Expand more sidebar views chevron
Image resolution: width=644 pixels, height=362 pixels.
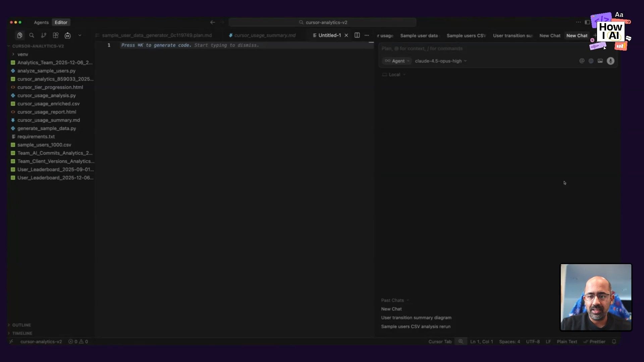pos(80,35)
